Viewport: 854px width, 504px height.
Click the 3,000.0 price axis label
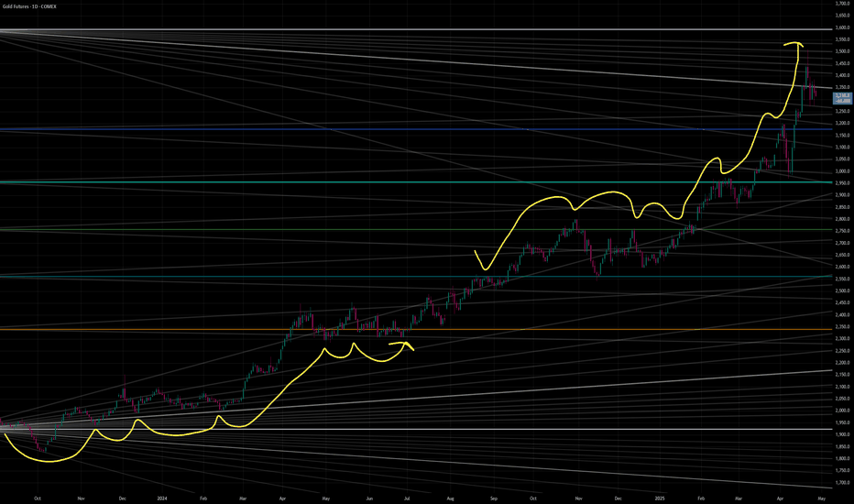(843, 171)
